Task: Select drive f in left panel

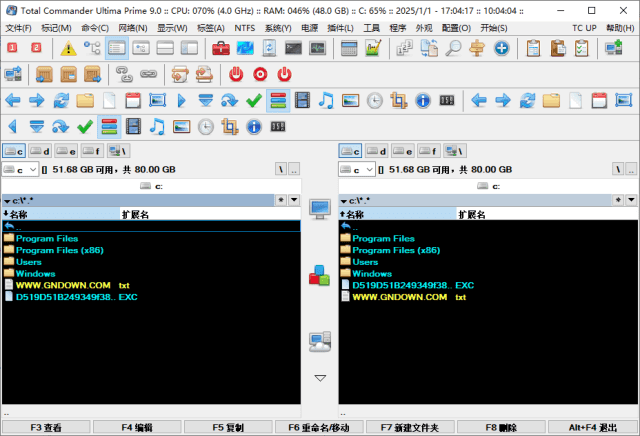Action: coord(93,151)
